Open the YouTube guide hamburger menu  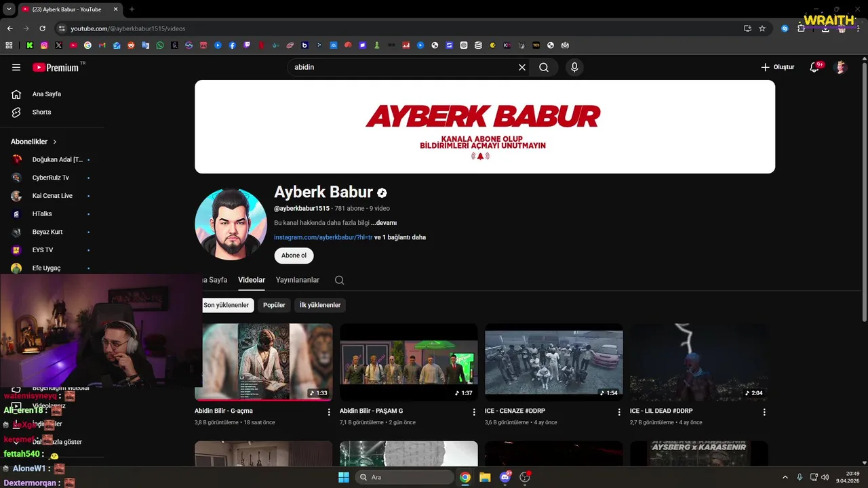16,67
